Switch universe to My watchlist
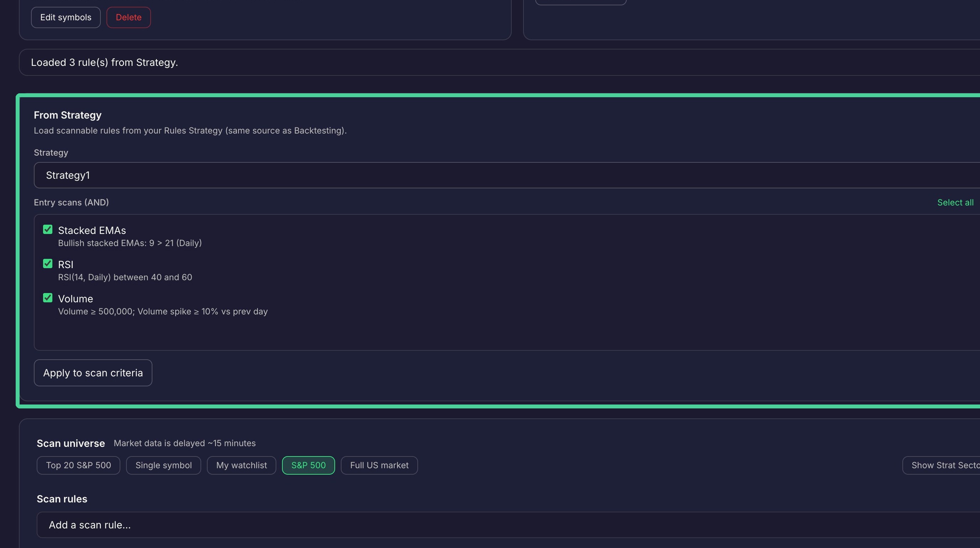 (x=241, y=465)
